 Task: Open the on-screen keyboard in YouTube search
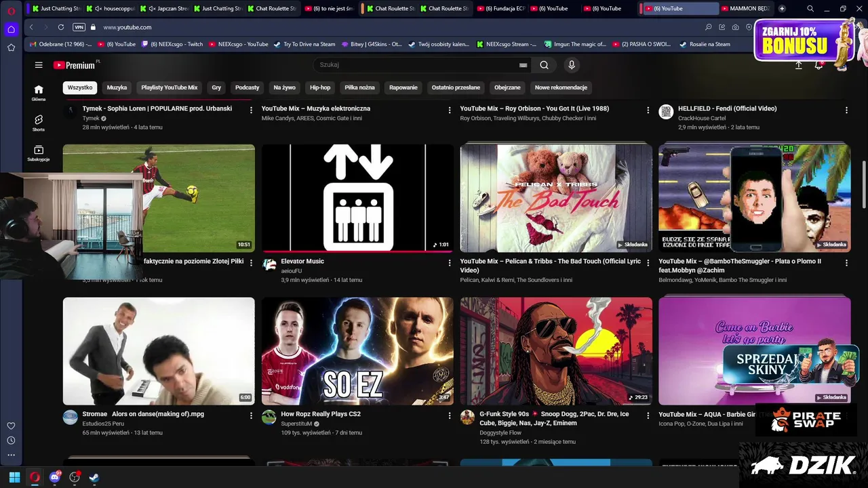523,65
